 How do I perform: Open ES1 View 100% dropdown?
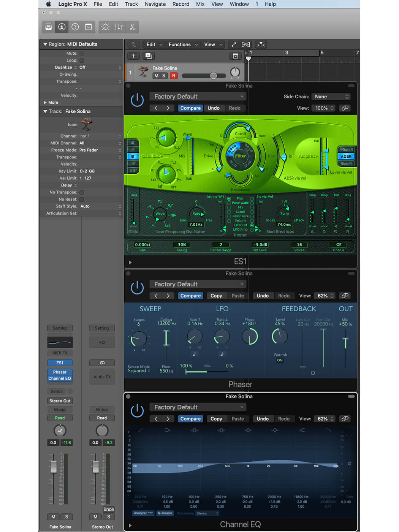coord(324,108)
